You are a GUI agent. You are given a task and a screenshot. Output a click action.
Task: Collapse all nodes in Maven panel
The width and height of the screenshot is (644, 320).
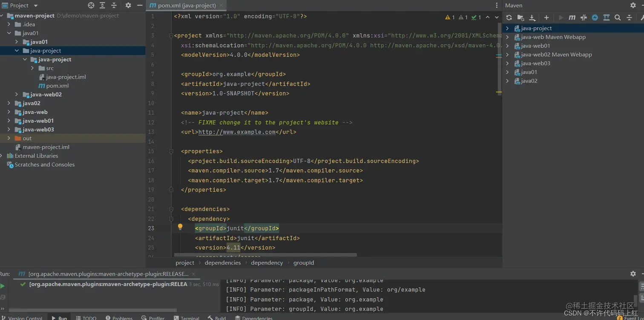point(629,17)
